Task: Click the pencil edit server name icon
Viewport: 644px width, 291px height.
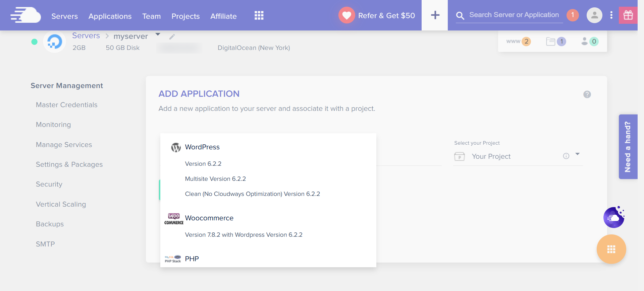Action: pyautogui.click(x=172, y=37)
